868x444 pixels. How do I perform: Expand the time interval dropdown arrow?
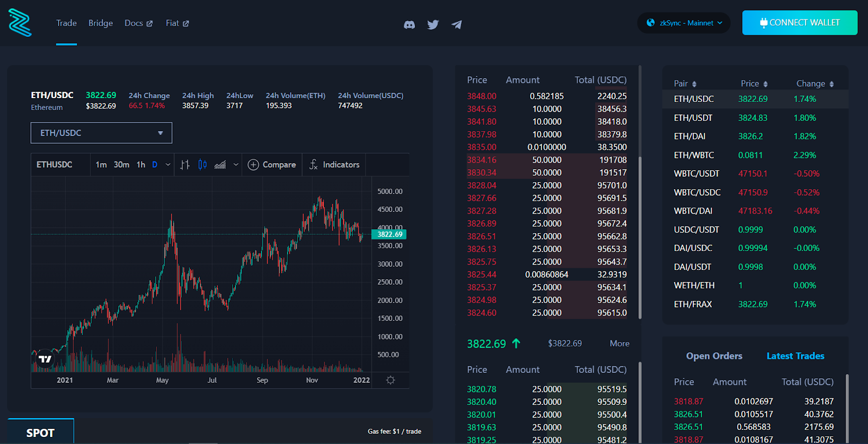point(168,165)
